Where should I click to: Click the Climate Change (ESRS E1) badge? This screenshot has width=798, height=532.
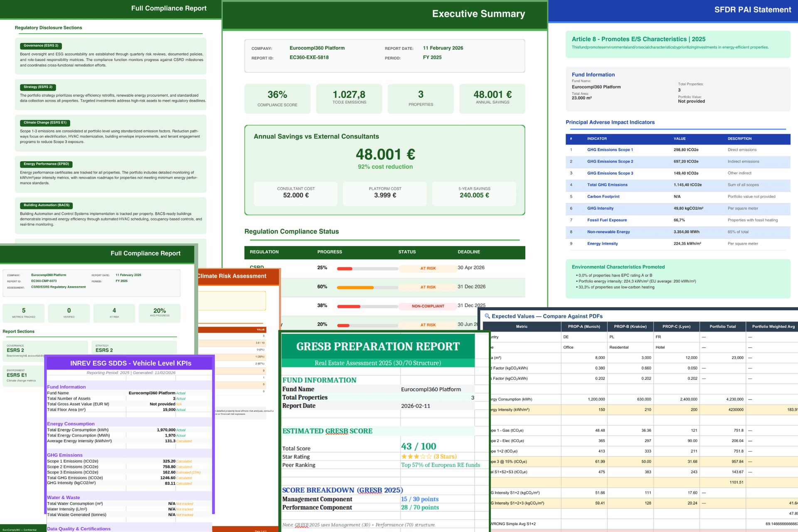pos(45,123)
